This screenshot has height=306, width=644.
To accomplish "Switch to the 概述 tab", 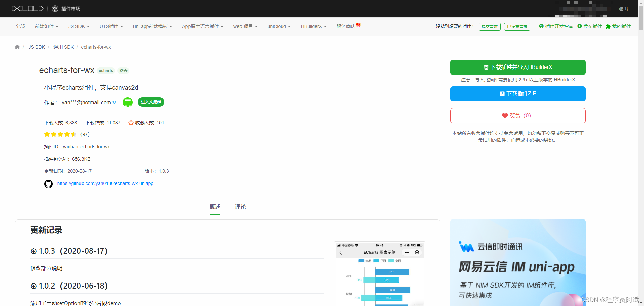I will 215,207.
